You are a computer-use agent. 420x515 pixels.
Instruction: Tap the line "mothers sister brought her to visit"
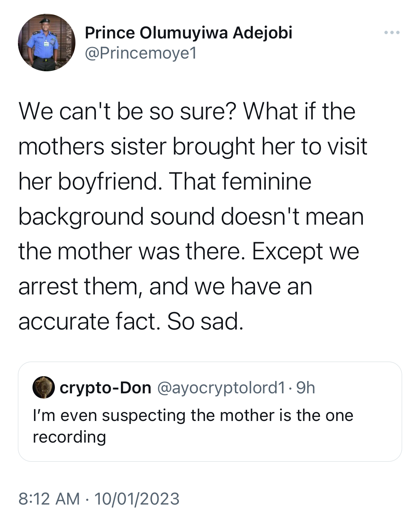pos(193,146)
